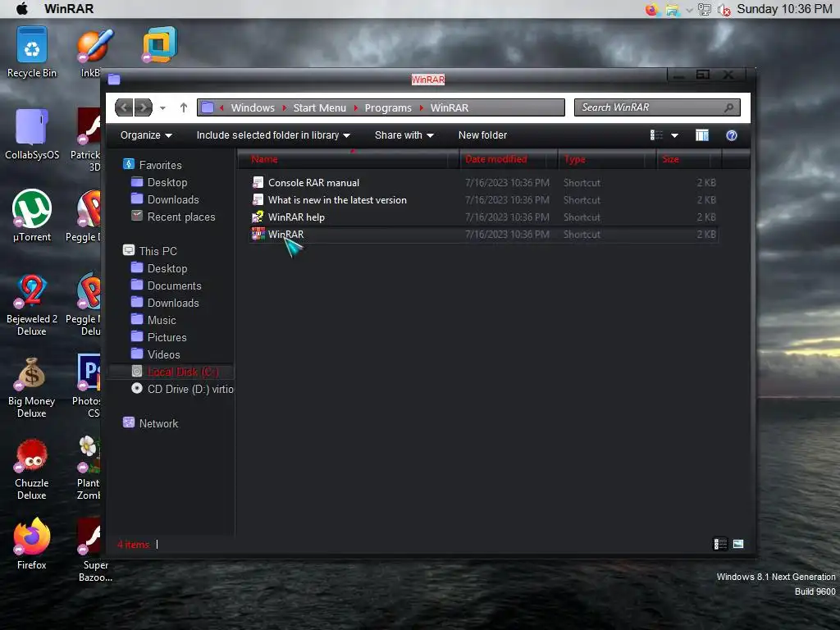Select What is new in the latest version
Viewport: 840px width, 630px height.
[337, 200]
